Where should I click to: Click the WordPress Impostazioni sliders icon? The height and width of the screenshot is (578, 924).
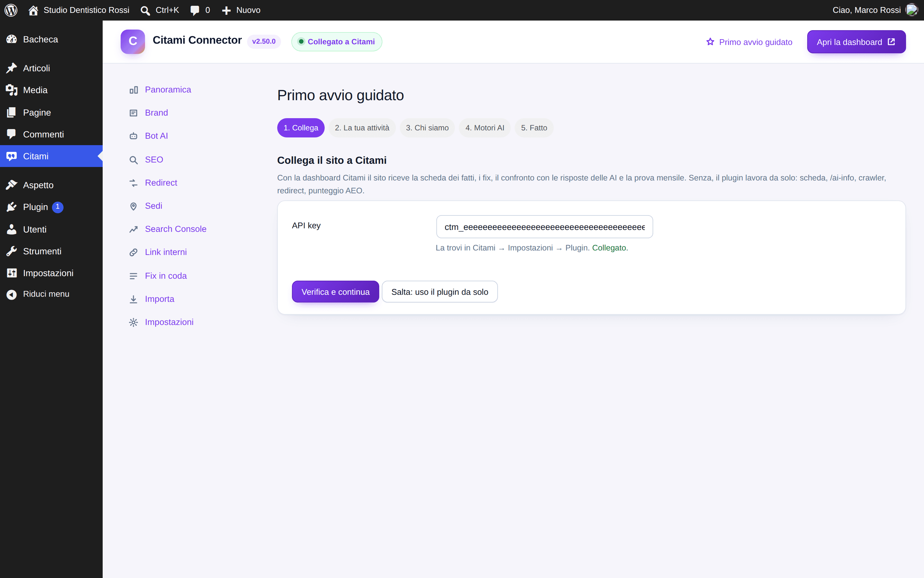point(12,273)
